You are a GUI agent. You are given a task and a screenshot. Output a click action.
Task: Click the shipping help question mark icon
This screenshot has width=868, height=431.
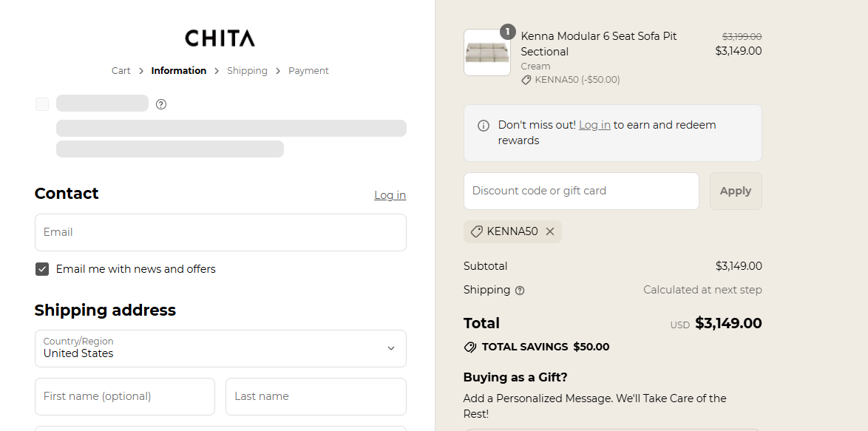click(520, 291)
